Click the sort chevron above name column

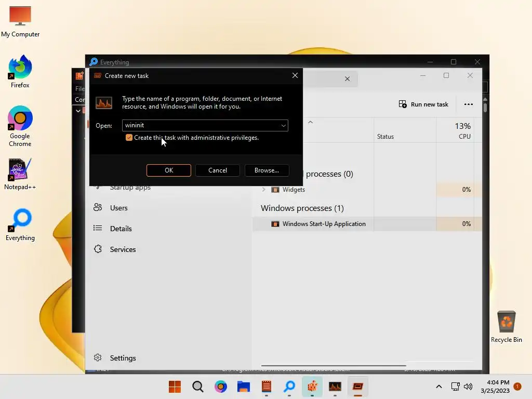(x=310, y=122)
